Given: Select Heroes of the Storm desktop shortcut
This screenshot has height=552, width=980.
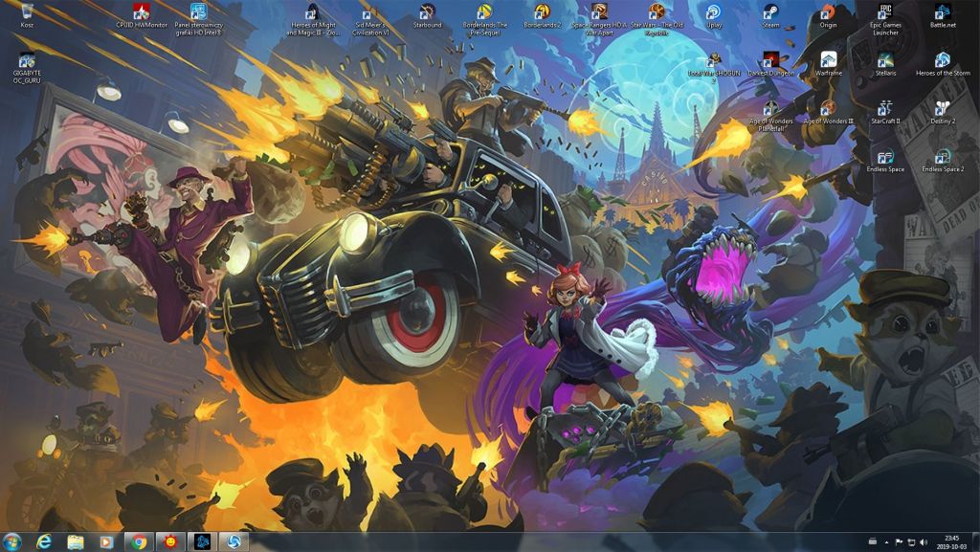Looking at the screenshot, I should 943,64.
